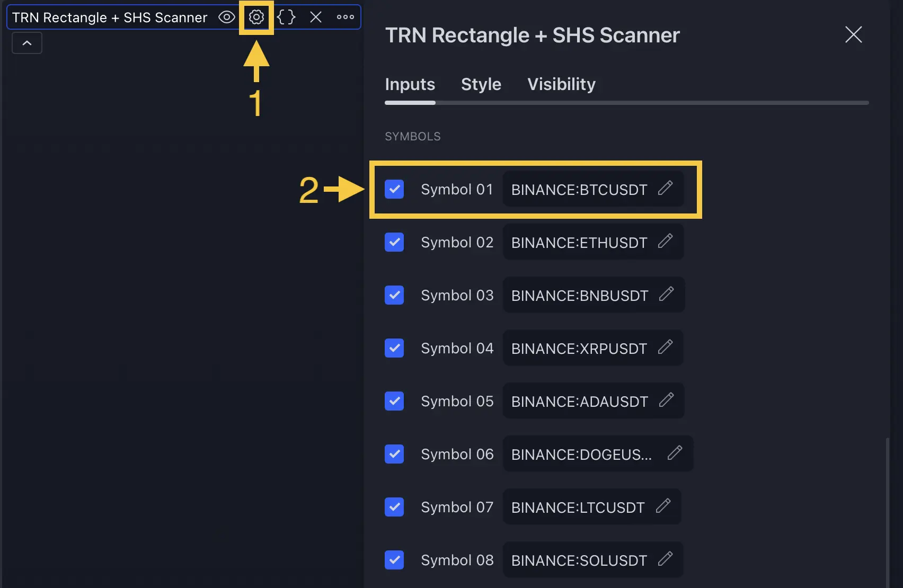The width and height of the screenshot is (903, 588).
Task: Collapse the indicator legend with the chevron
Action: coord(26,42)
